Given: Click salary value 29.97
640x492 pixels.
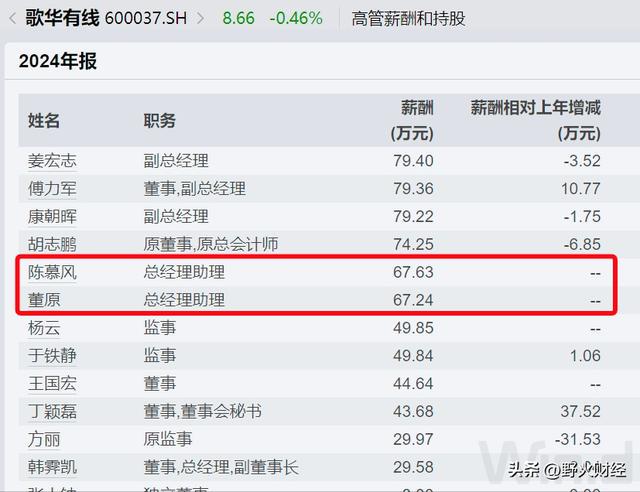Looking at the screenshot, I should pyautogui.click(x=413, y=439).
